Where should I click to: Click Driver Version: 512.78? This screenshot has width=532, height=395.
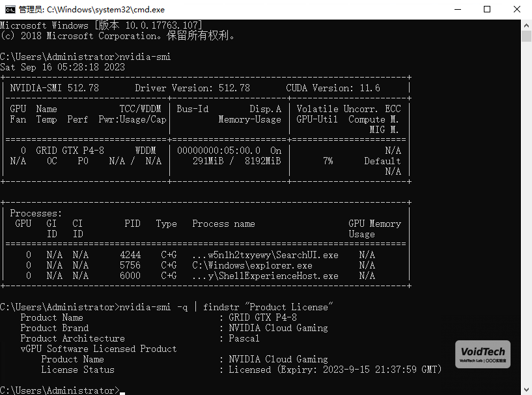tap(192, 88)
